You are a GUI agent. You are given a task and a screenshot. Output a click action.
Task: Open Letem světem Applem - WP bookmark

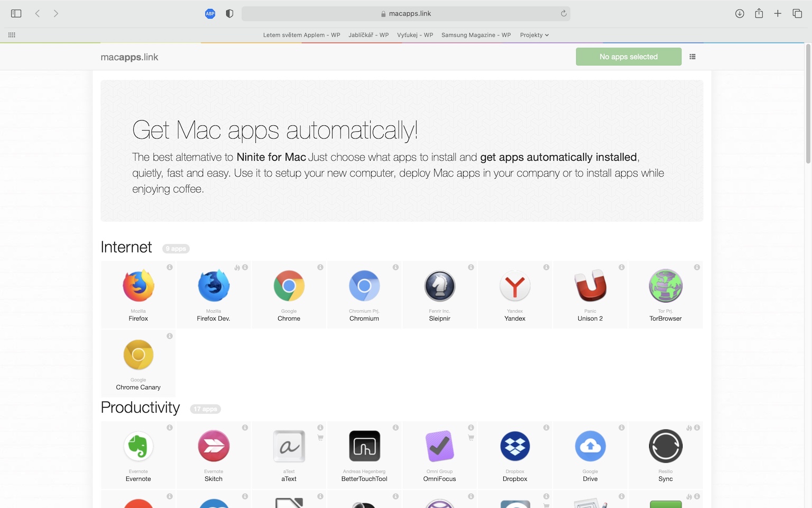click(x=301, y=35)
